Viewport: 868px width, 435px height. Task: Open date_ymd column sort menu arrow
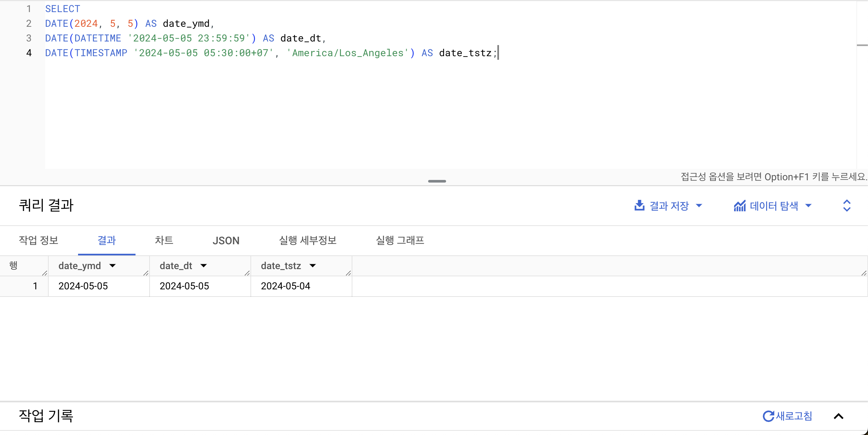113,266
